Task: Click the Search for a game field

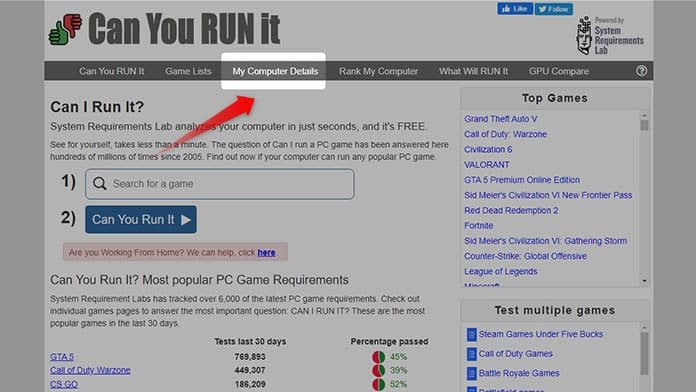Action: pyautogui.click(x=220, y=184)
